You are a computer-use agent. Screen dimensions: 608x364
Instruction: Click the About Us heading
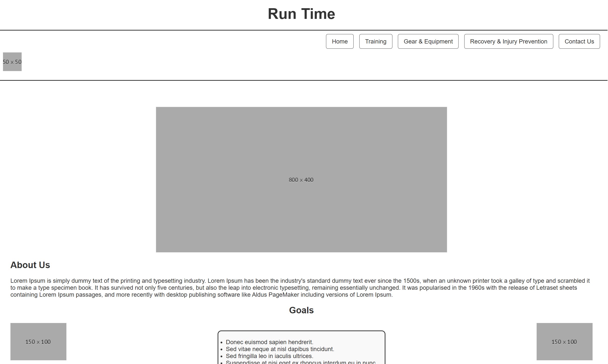point(30,265)
